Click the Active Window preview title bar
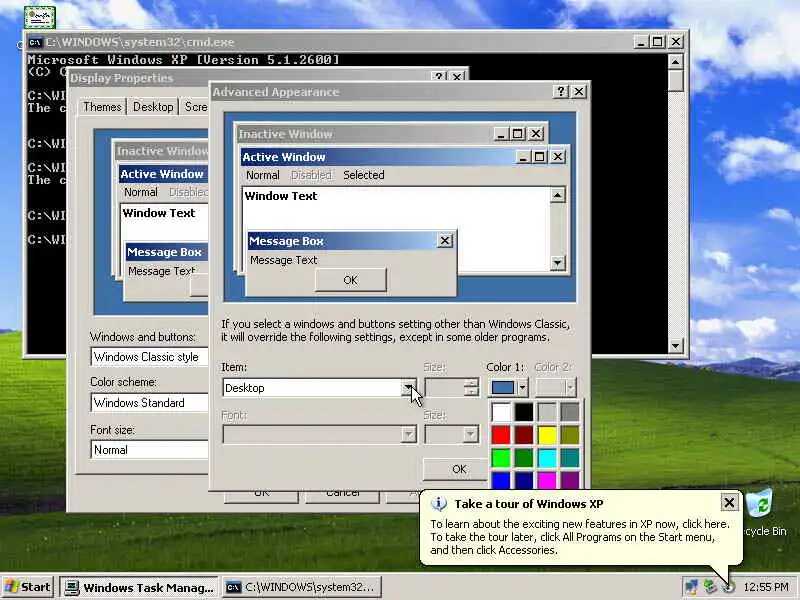The width and height of the screenshot is (800, 600). click(404, 157)
